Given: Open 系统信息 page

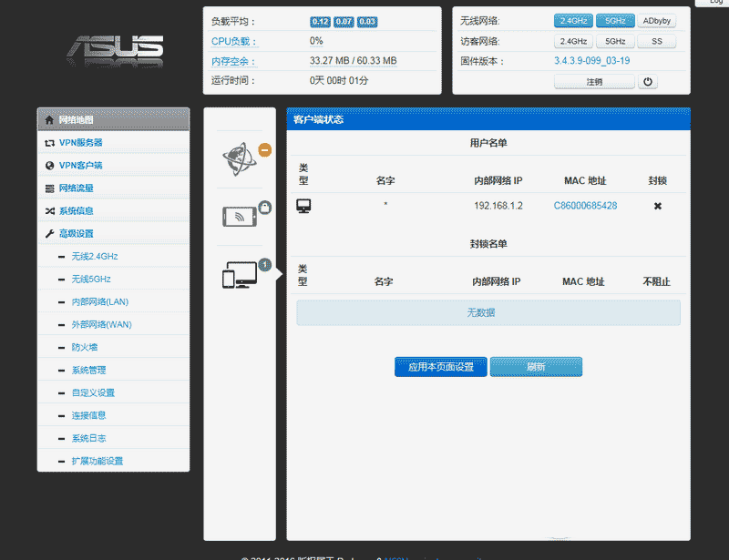Looking at the screenshot, I should tap(113, 211).
